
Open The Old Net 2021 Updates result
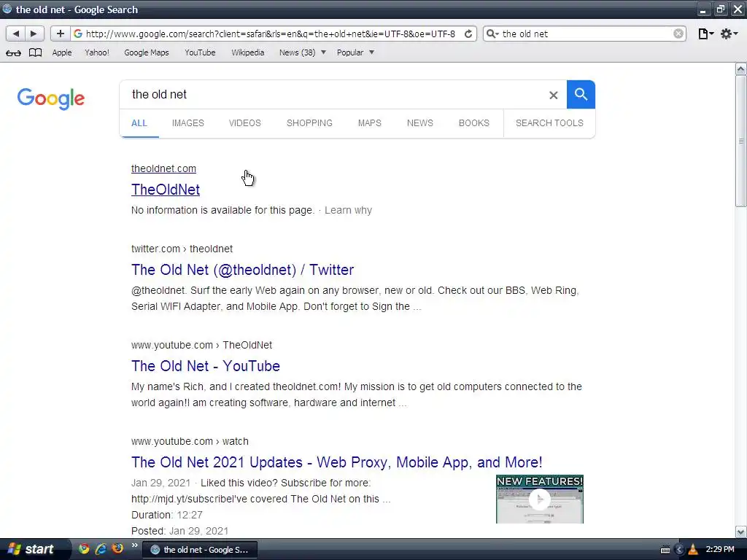tap(336, 462)
